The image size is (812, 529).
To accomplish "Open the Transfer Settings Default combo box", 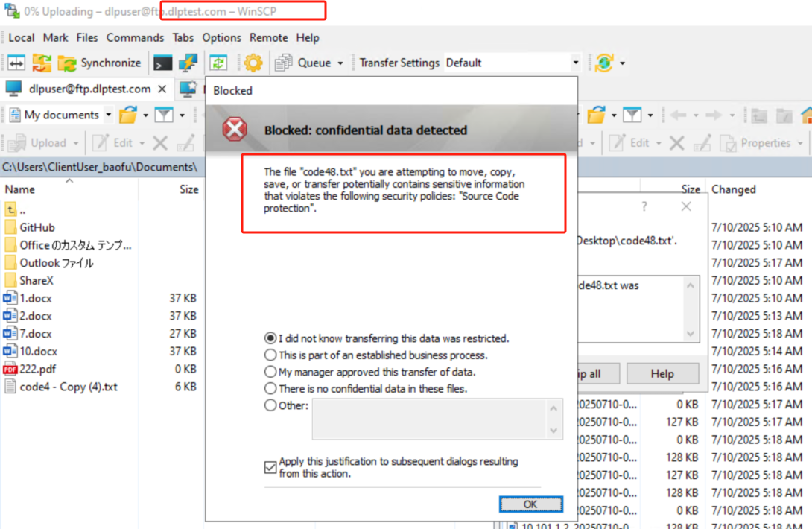I will point(513,63).
